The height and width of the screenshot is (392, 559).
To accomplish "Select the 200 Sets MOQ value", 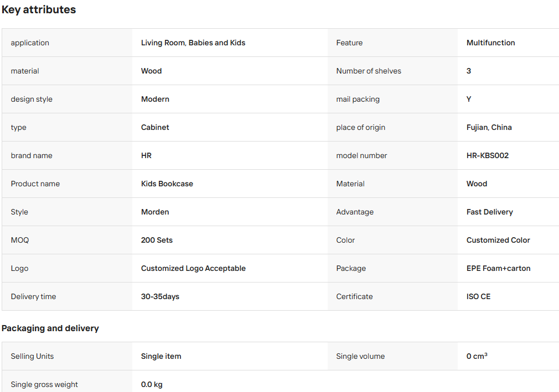I will point(157,240).
